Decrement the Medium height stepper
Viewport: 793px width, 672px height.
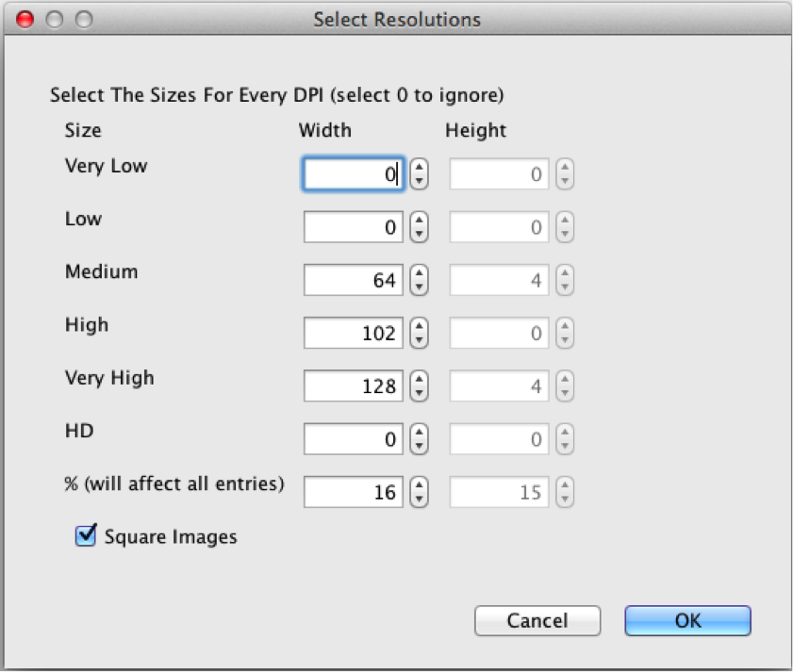563,285
